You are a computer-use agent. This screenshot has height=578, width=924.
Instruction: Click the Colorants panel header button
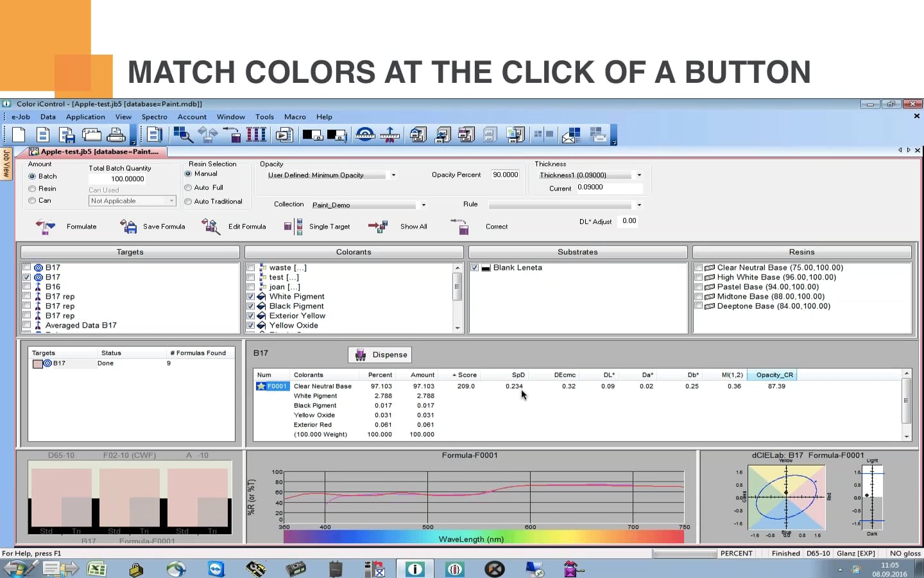point(354,252)
